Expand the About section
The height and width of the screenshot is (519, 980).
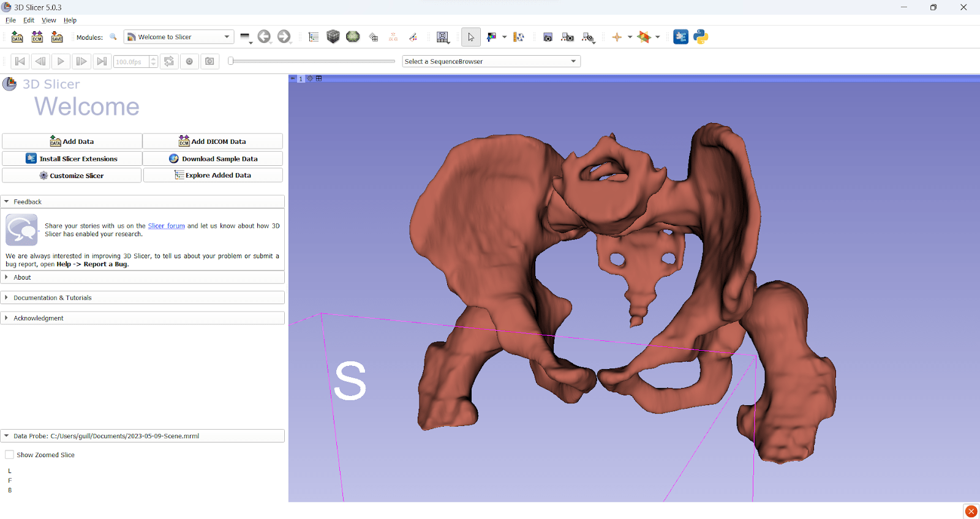(x=143, y=277)
